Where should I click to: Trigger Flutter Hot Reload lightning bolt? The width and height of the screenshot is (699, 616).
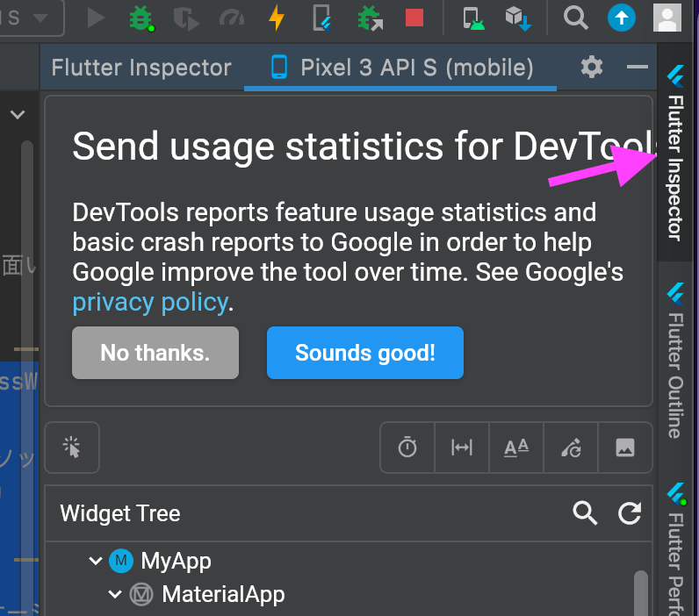click(277, 18)
